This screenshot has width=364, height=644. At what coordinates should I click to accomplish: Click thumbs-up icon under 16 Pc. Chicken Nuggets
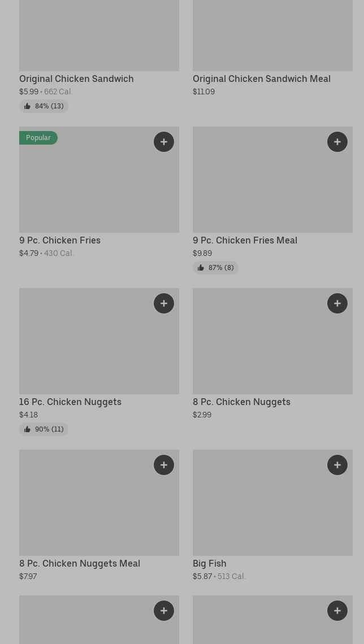(27, 429)
